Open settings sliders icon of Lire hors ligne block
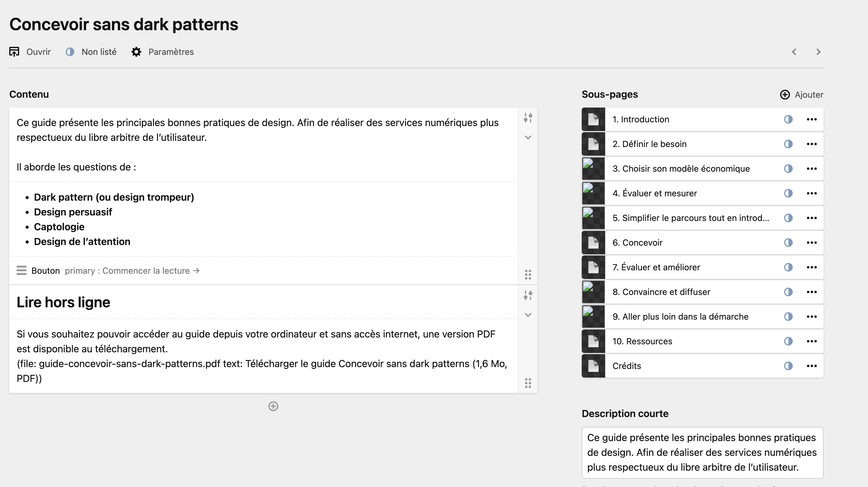 click(528, 295)
